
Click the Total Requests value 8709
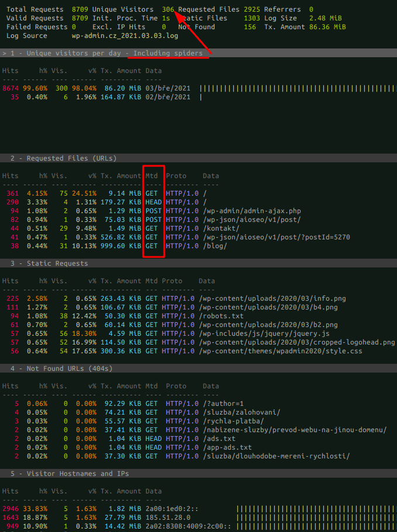80,9
